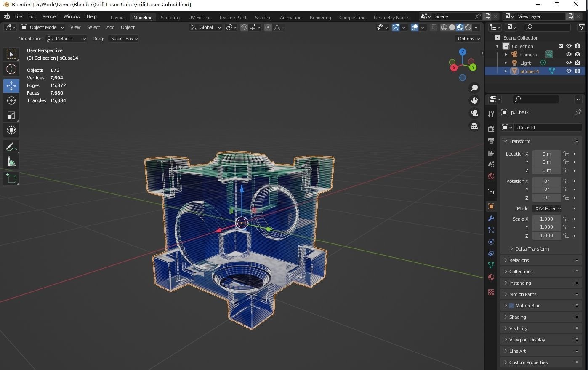Screen dimensions: 588x370
Task: Click the Scale Z value field
Action: (547, 235)
